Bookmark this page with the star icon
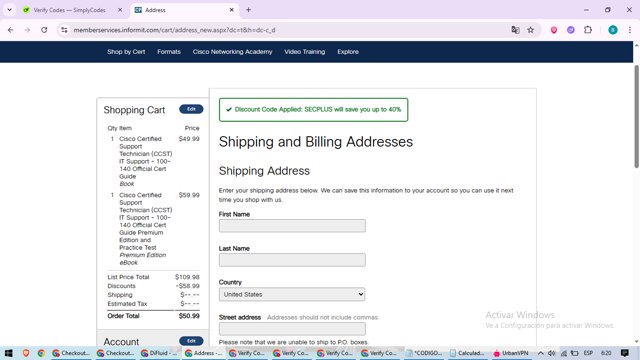This screenshot has width=640, height=360. 531,30
